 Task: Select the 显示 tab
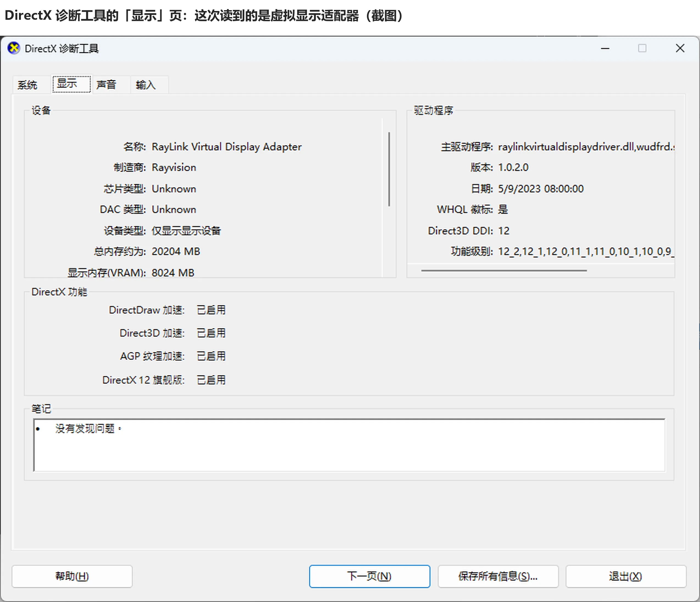71,84
